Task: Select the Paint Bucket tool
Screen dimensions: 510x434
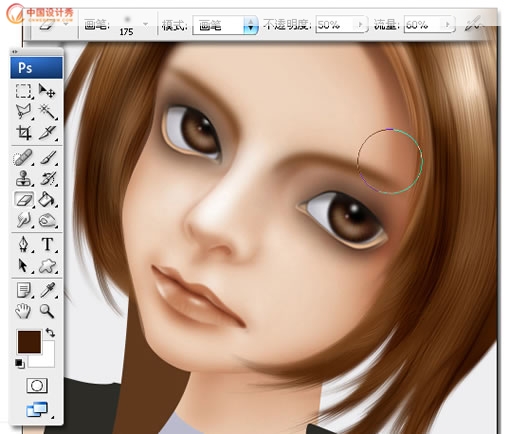Action: (x=47, y=200)
